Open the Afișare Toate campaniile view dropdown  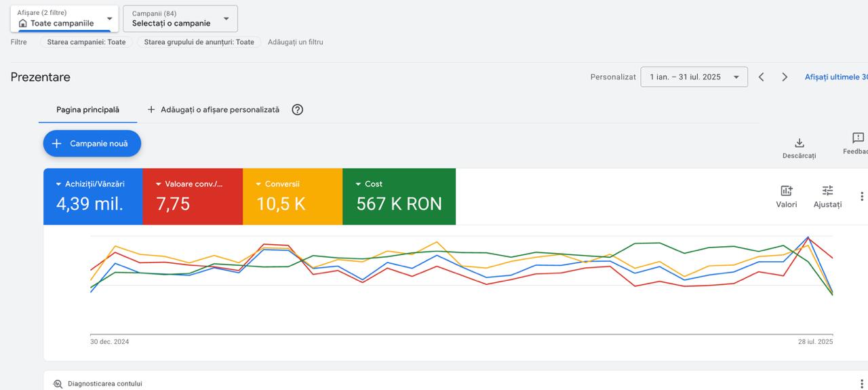pos(64,18)
